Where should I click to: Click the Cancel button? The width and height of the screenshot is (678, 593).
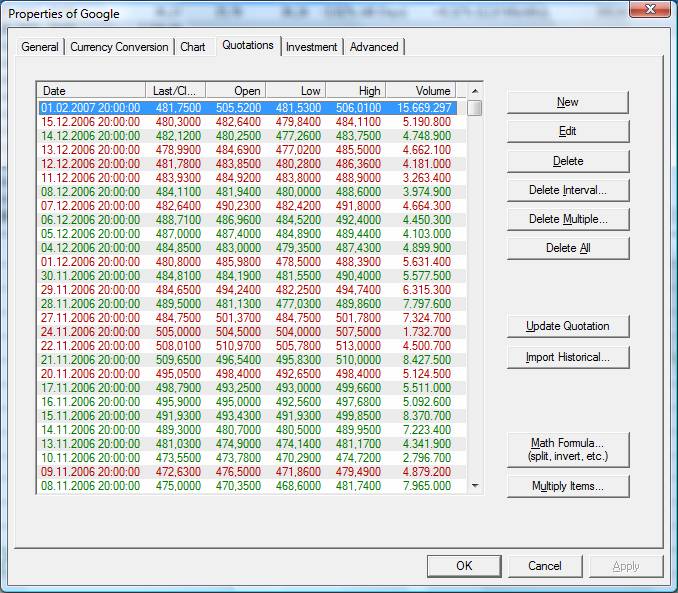click(545, 566)
